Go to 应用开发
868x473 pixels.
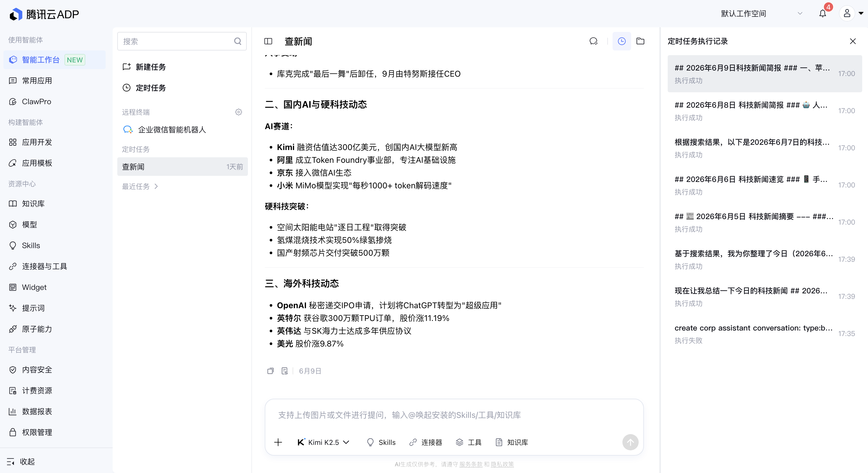[55, 142]
